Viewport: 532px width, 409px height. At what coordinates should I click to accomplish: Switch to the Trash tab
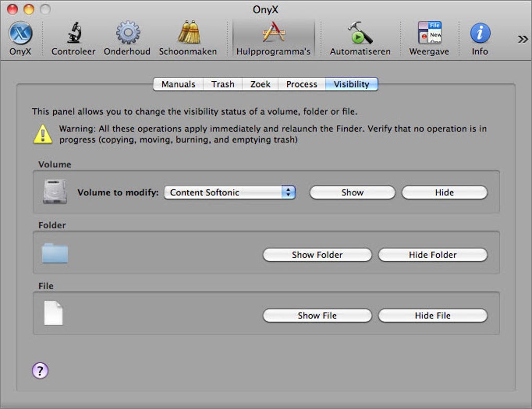pos(223,84)
